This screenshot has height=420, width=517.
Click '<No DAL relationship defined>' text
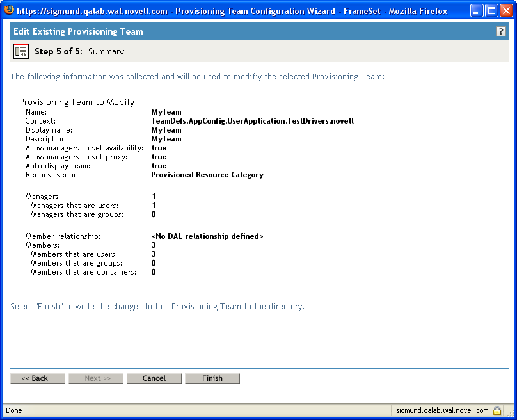(x=207, y=236)
